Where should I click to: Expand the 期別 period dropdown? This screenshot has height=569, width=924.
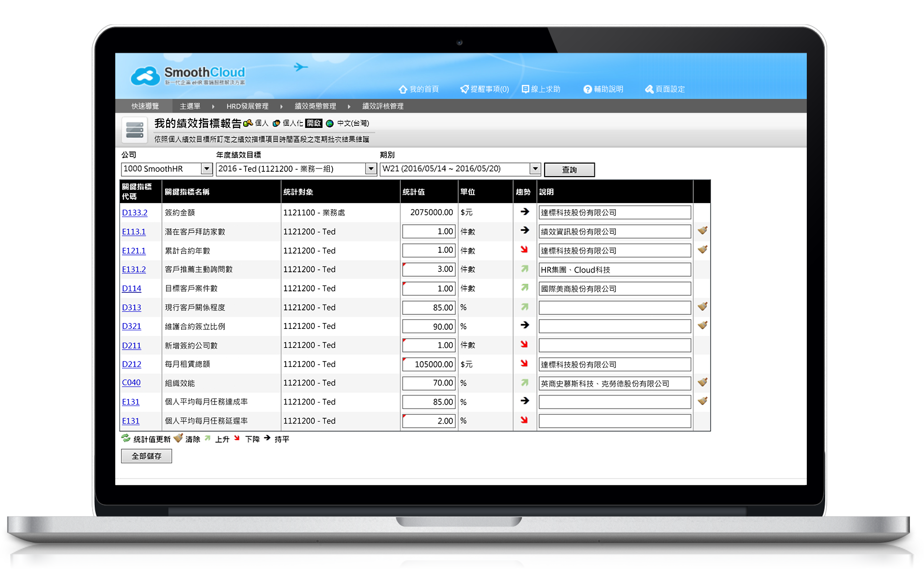535,169
